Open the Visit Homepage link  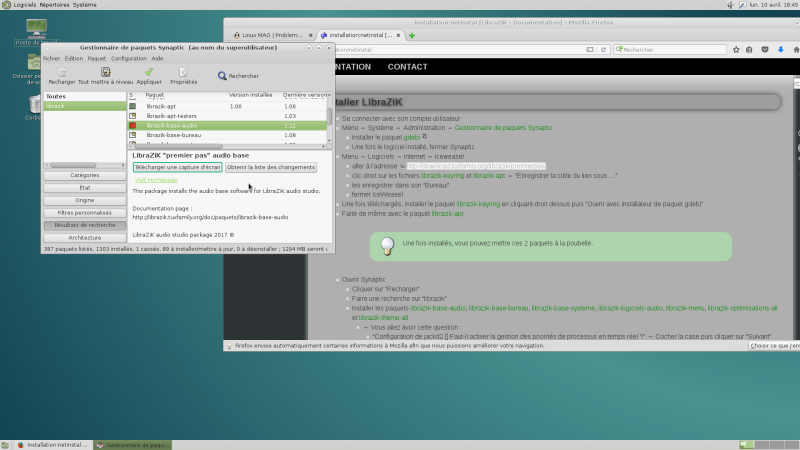pos(156,180)
